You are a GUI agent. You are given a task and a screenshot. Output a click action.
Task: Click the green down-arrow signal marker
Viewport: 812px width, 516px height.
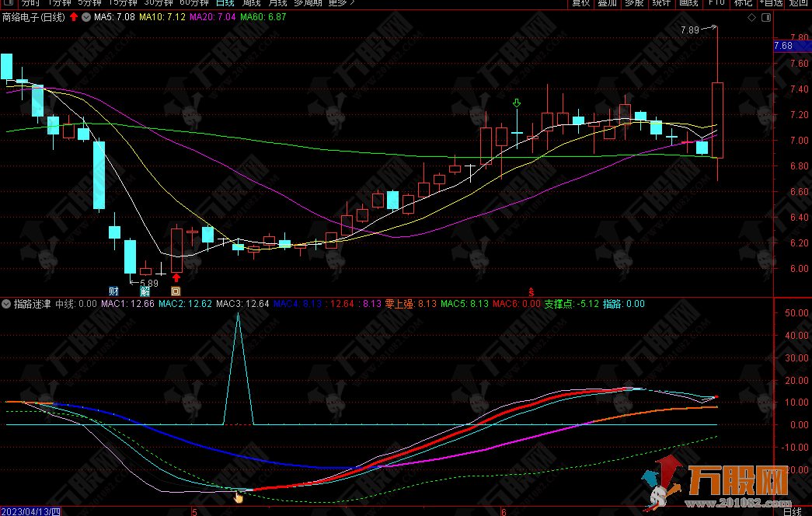pyautogui.click(x=516, y=103)
